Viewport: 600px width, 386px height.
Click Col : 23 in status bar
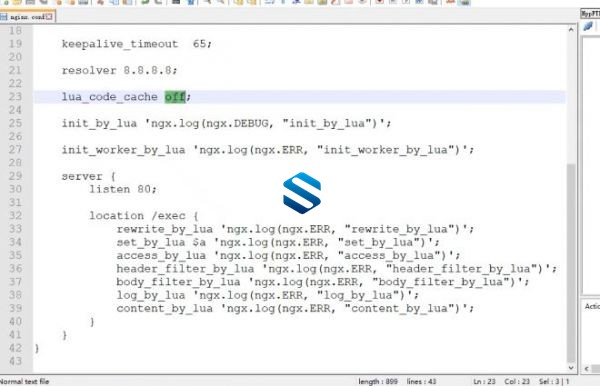pyautogui.click(x=517, y=381)
